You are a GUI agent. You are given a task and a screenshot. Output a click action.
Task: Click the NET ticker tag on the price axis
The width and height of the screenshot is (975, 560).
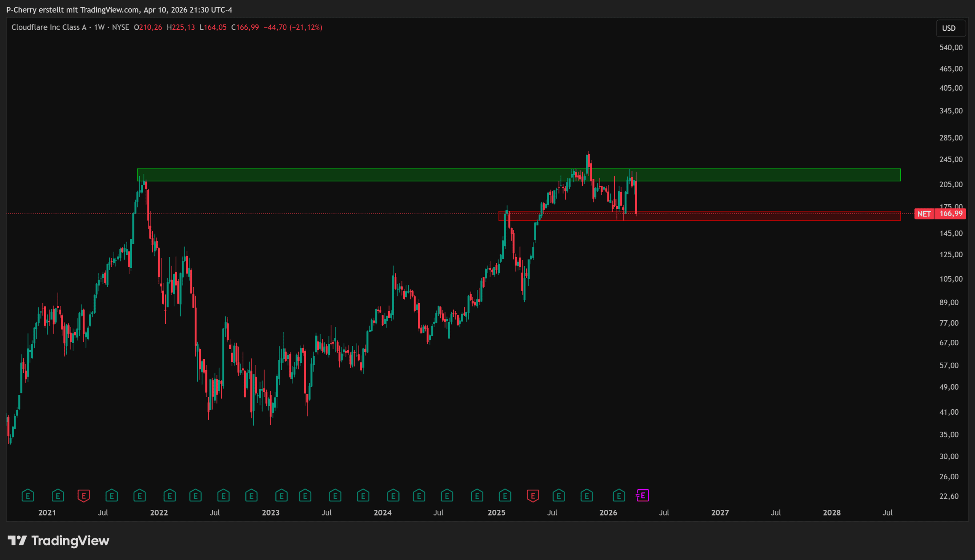(x=924, y=214)
